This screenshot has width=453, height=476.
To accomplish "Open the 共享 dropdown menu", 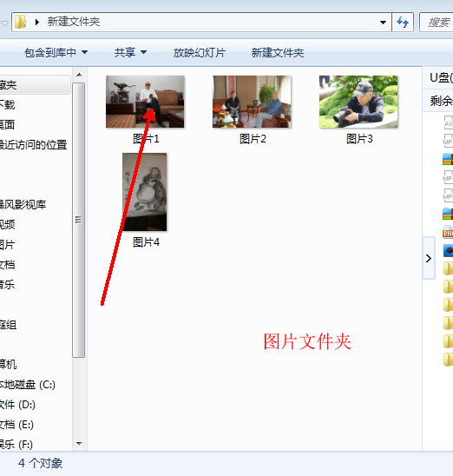I will pos(130,53).
